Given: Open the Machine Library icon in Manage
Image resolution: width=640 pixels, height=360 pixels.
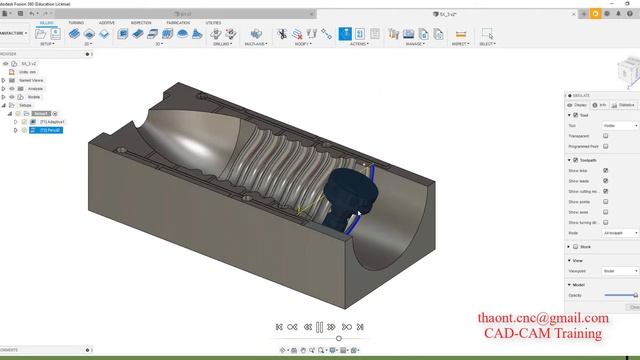Looking at the screenshot, I should pos(409,34).
